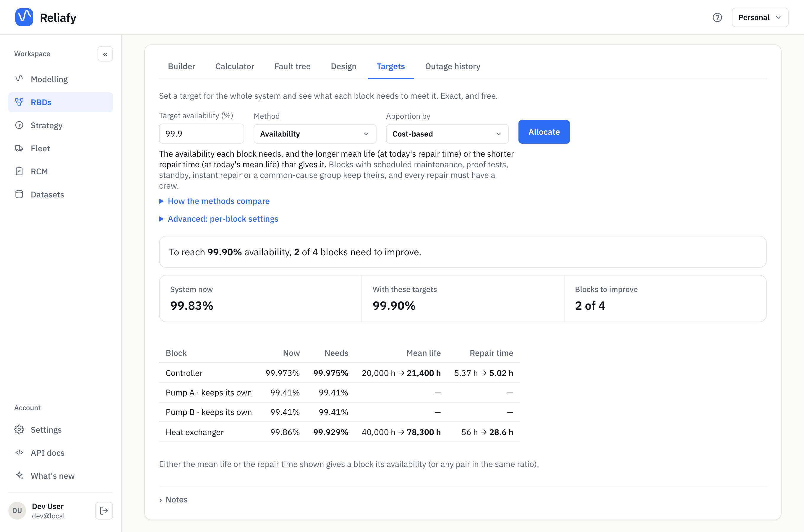This screenshot has height=532, width=804.
Task: Open Datasets in the sidebar
Action: tap(60, 194)
